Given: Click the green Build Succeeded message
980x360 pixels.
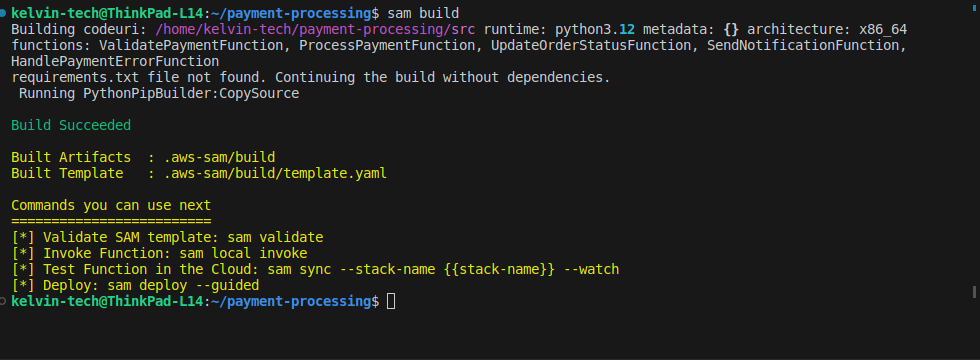Looking at the screenshot, I should pyautogui.click(x=71, y=126).
